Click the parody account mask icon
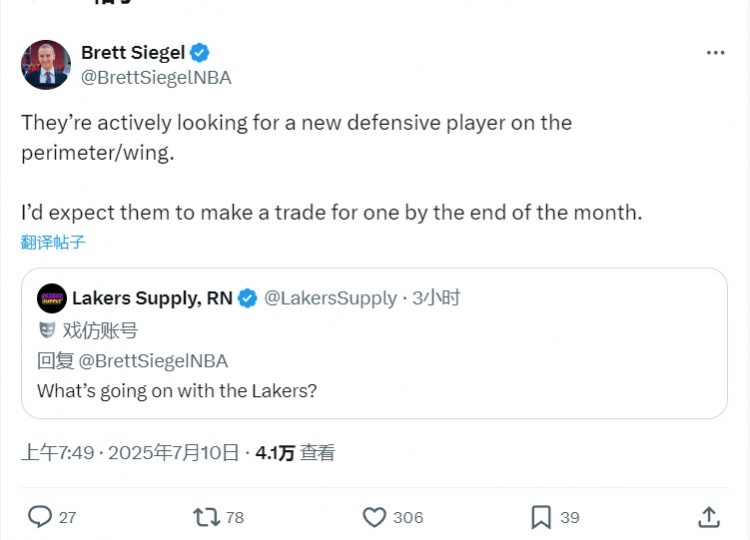 point(46,330)
